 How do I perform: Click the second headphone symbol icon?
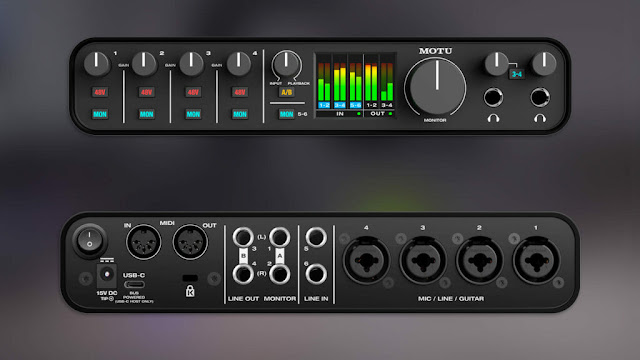[540, 118]
